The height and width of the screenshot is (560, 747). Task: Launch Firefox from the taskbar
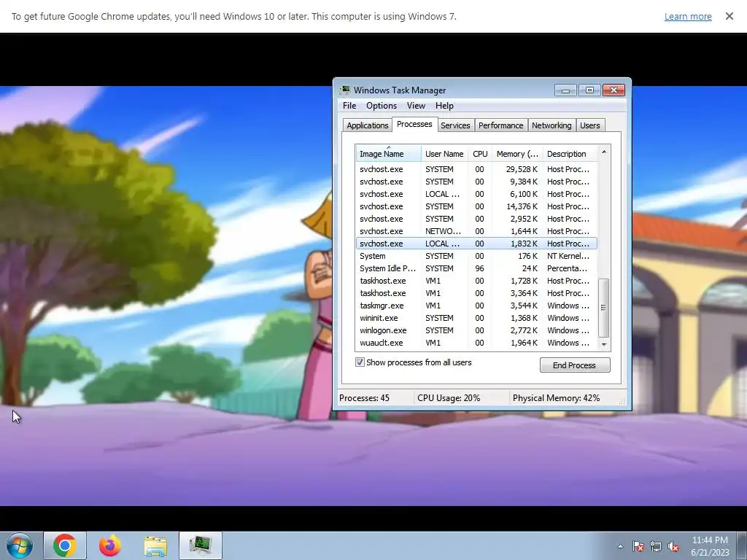click(110, 545)
